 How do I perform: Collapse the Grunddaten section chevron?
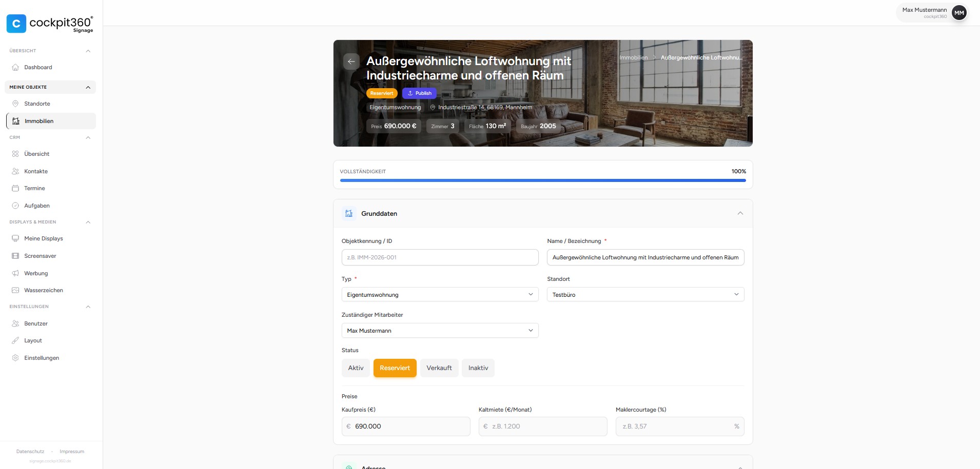pos(740,213)
